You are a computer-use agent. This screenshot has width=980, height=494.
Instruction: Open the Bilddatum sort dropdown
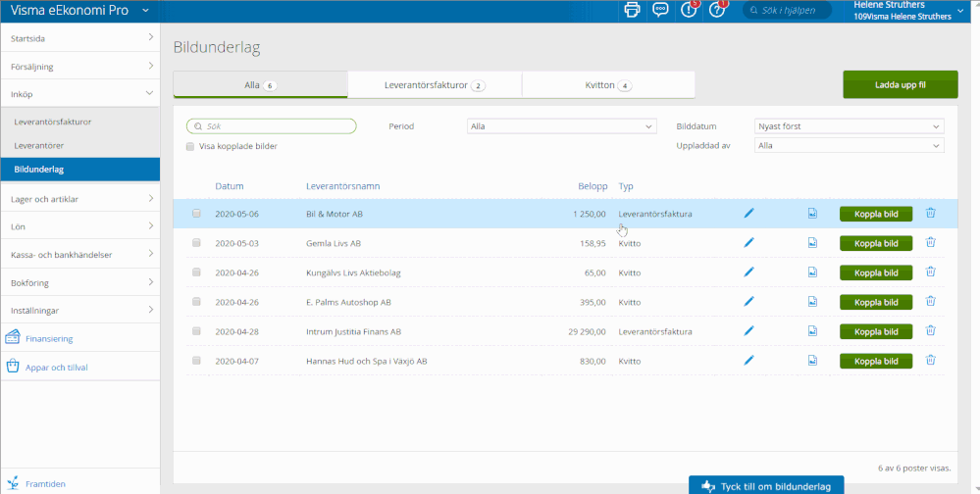coord(849,126)
